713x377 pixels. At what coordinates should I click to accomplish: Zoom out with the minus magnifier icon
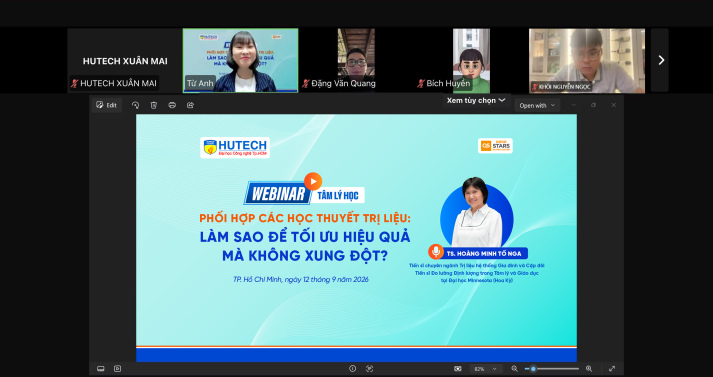tap(514, 369)
